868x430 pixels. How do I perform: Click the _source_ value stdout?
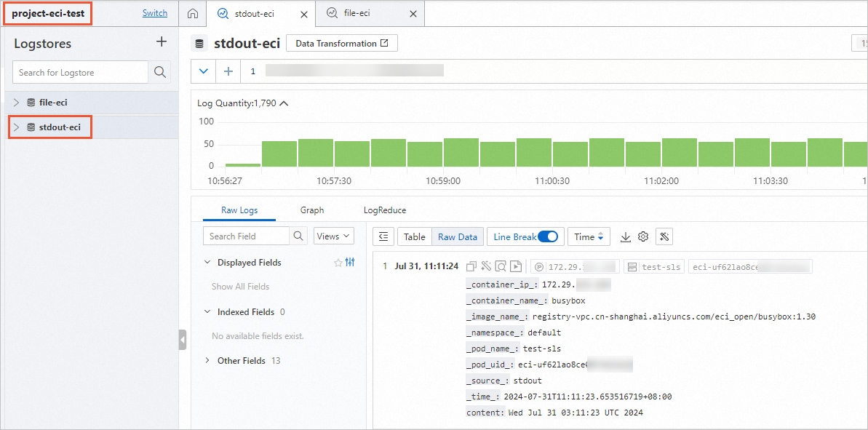527,381
